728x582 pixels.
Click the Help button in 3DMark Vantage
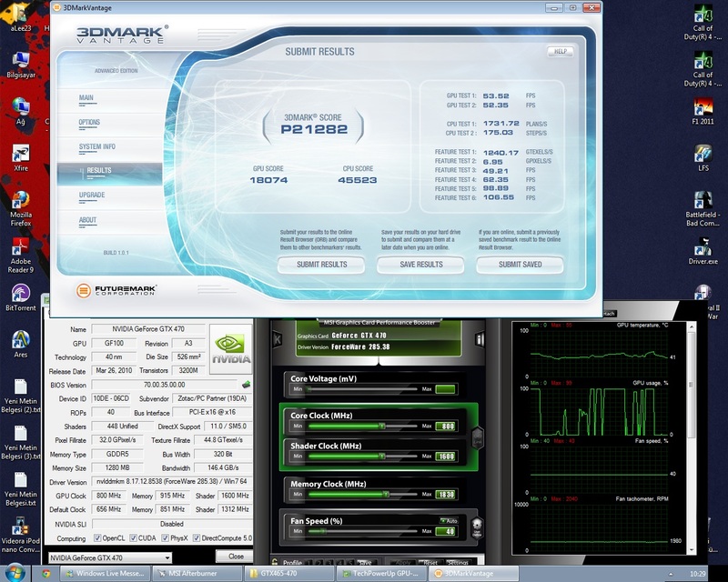tap(560, 52)
